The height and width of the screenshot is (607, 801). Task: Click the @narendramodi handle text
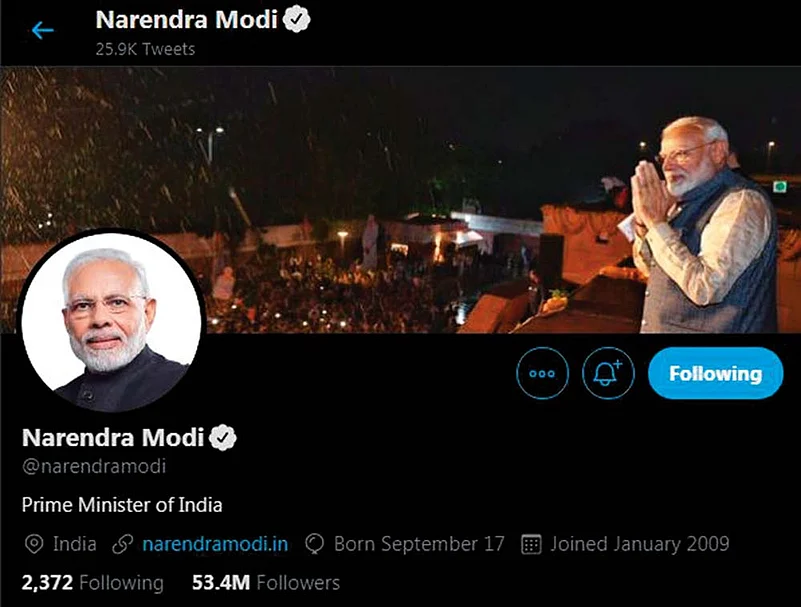[x=94, y=466]
